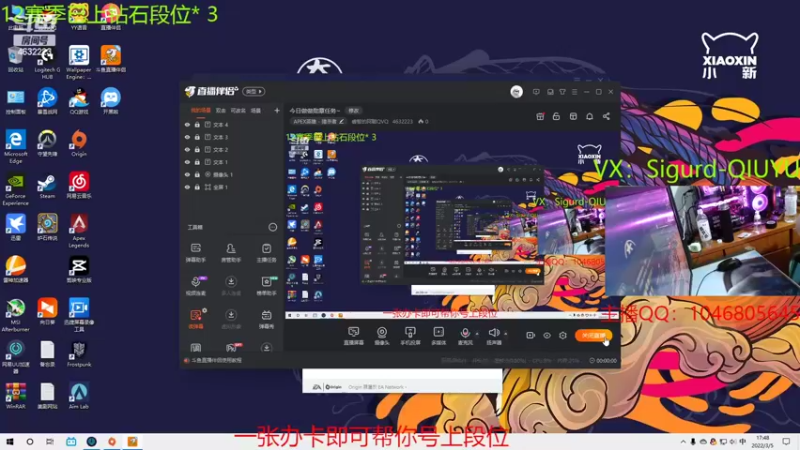Hide the 文本 2 source with its eye icon
800x450 pixels.
tap(187, 149)
